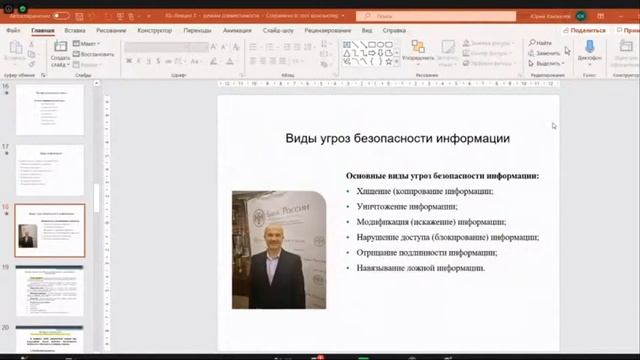The image size is (640, 360).
Task: Decrease font size icon
Action: click(224, 47)
